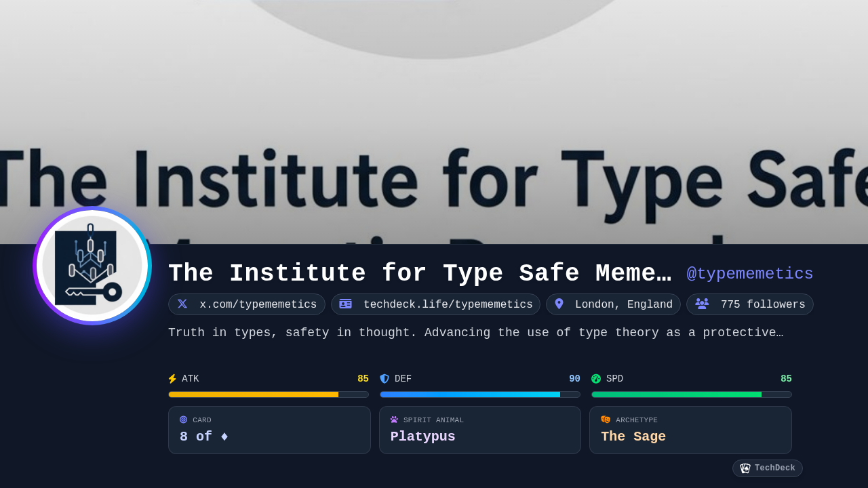The width and height of the screenshot is (868, 488).
Task: Click the DEF shield icon
Action: pyautogui.click(x=384, y=379)
